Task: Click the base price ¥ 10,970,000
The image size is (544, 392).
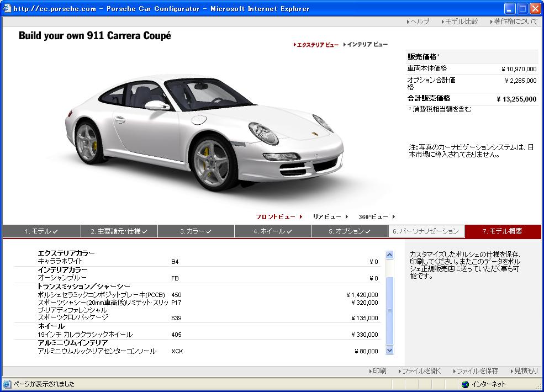Action: [x=519, y=69]
